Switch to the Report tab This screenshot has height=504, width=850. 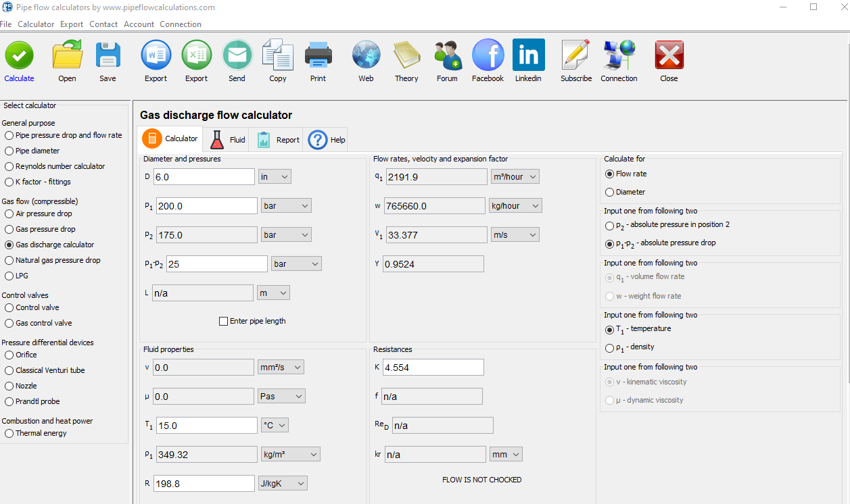point(277,139)
